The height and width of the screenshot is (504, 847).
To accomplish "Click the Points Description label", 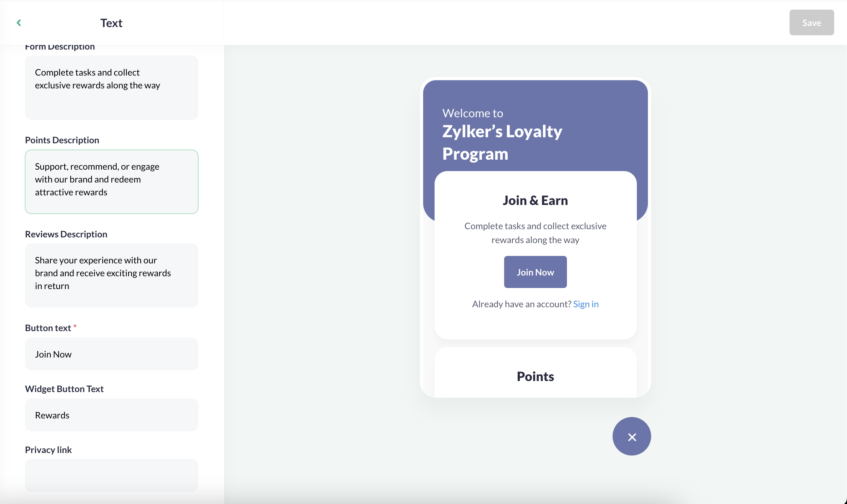I will click(62, 140).
